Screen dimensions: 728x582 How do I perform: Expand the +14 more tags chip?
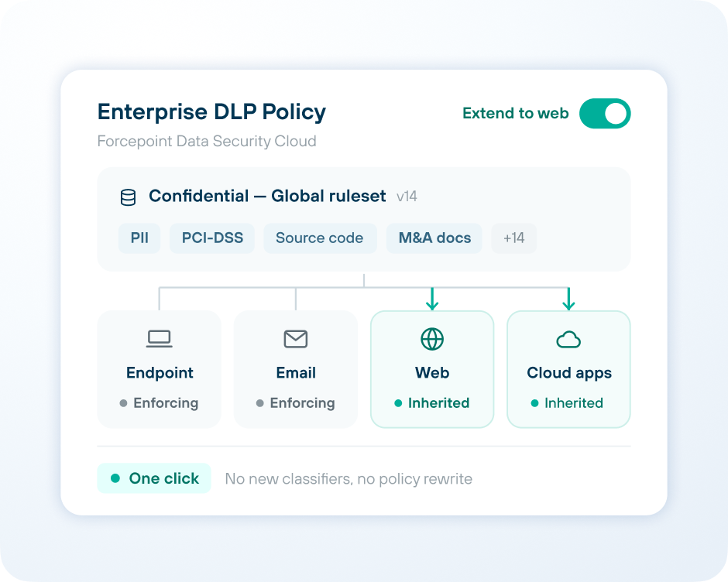point(514,238)
